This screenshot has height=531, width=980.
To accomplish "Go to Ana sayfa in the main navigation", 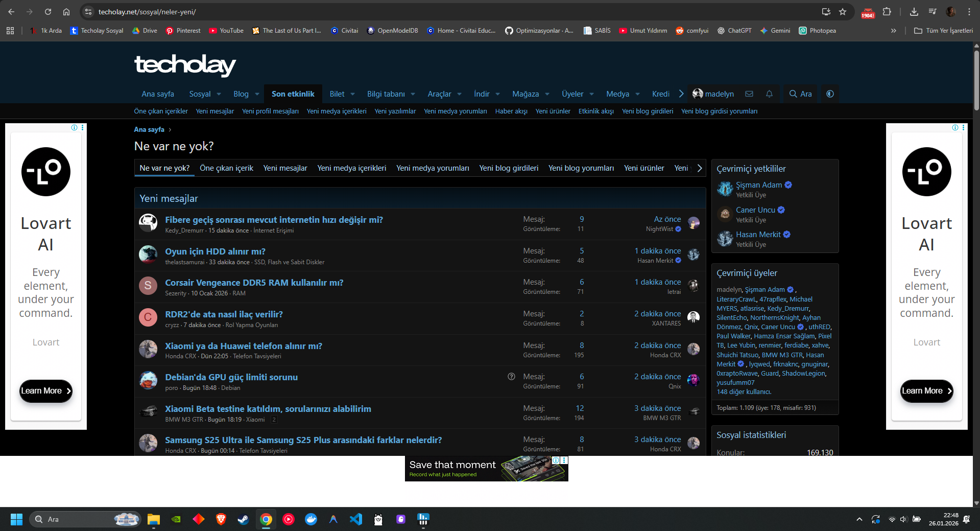I will pos(158,94).
